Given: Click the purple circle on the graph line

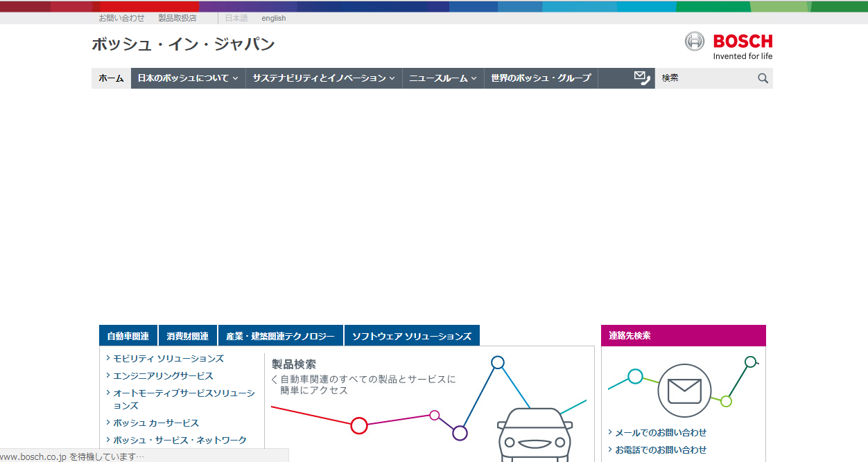Looking at the screenshot, I should [460, 433].
